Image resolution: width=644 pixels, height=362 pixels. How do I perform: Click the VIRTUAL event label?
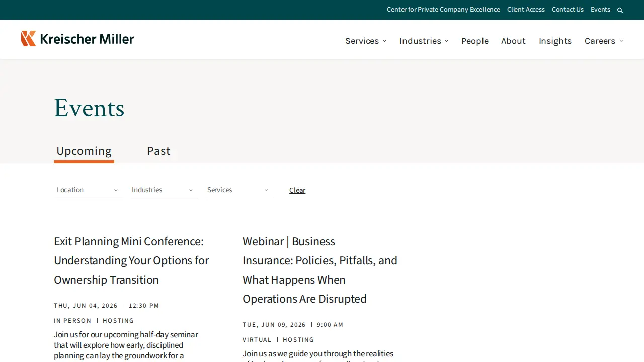pyautogui.click(x=257, y=340)
